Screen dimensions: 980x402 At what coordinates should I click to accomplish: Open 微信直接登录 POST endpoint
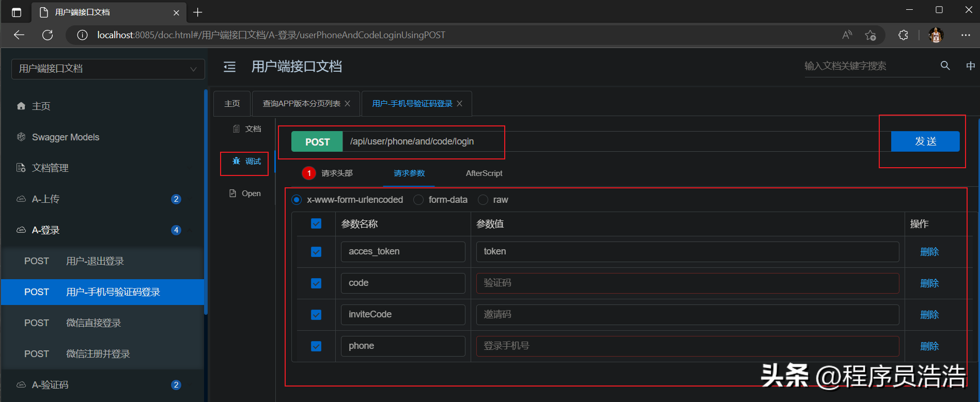tap(102, 323)
